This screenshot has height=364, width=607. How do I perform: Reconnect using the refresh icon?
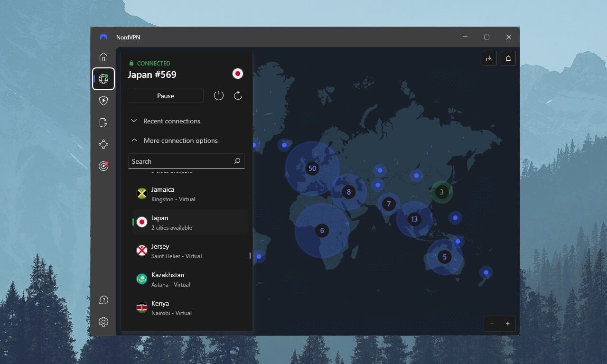[238, 96]
